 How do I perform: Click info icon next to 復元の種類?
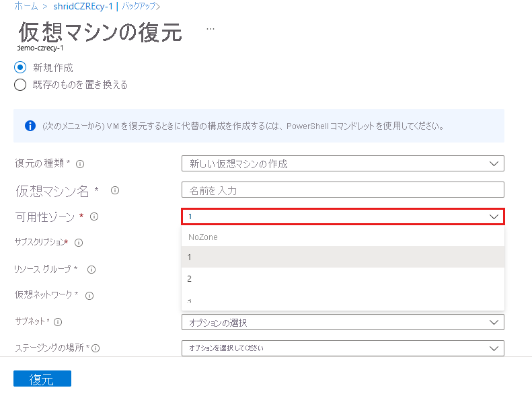coord(80,164)
